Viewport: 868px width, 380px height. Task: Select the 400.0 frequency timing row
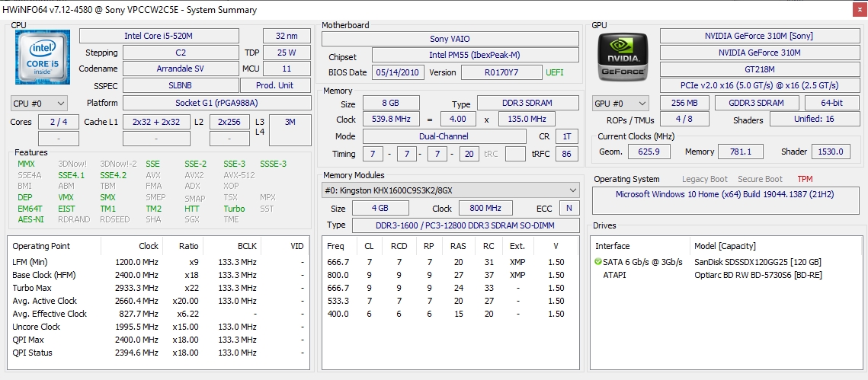pos(450,314)
